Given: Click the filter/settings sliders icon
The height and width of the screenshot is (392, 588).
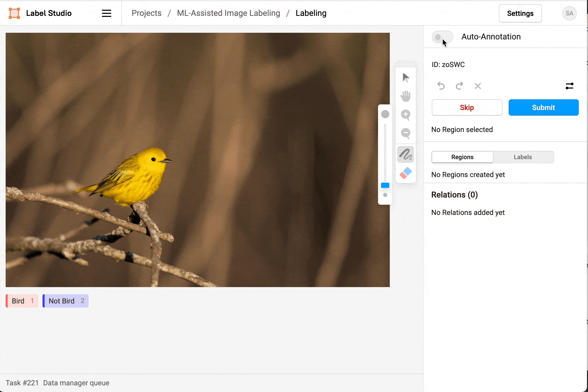Looking at the screenshot, I should coord(570,86).
